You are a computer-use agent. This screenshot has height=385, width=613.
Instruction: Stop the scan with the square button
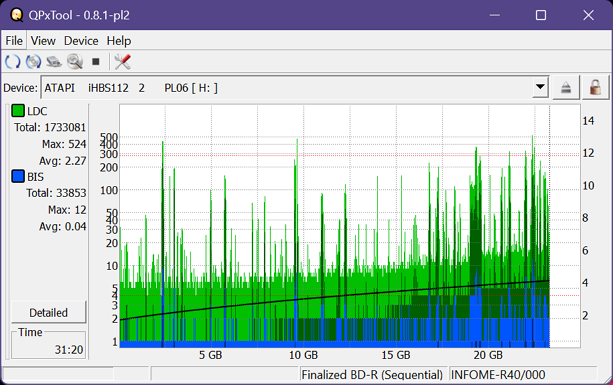click(x=95, y=62)
